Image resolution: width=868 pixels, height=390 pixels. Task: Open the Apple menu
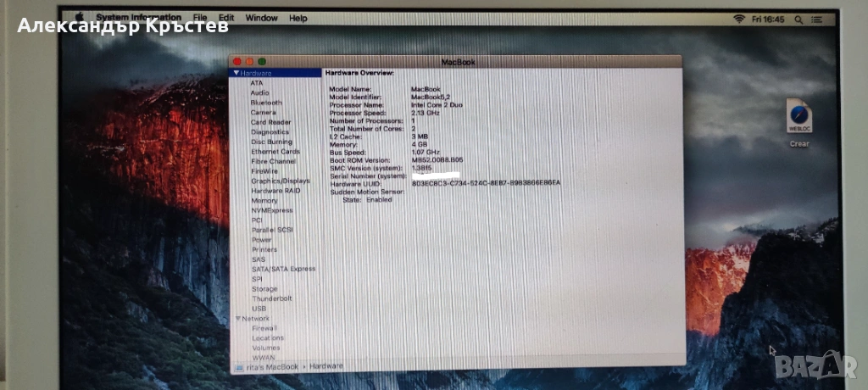click(79, 17)
